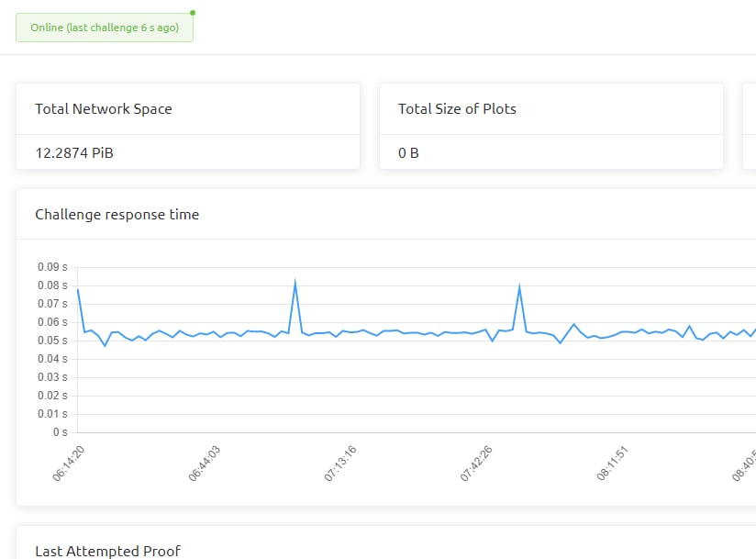Select the Total Network Space card title

tap(103, 108)
